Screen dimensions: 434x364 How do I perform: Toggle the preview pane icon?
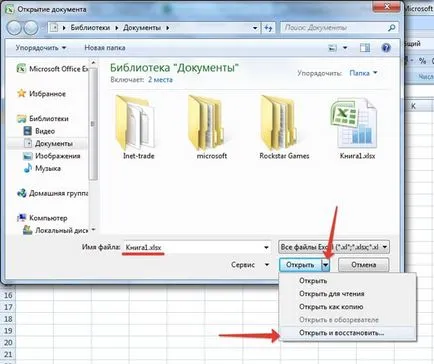pos(365,48)
